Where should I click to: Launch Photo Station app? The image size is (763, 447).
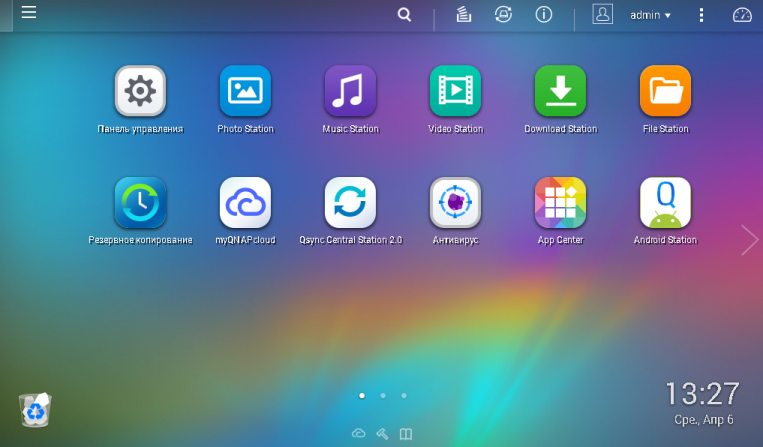[x=245, y=91]
